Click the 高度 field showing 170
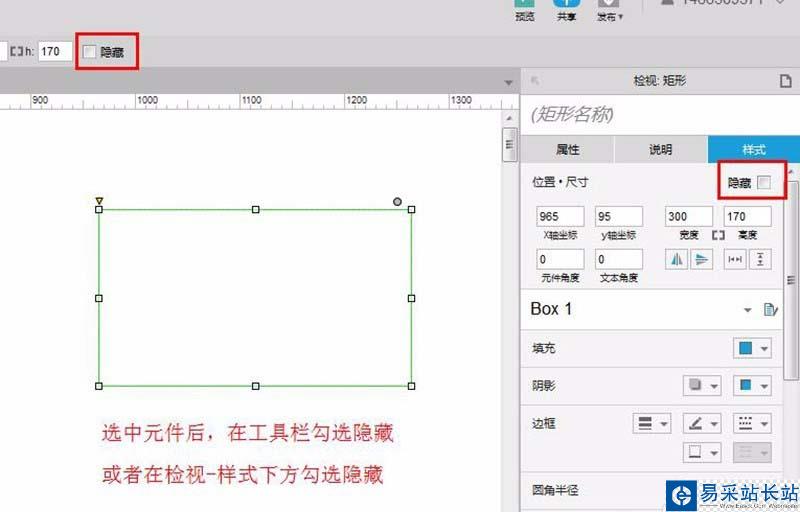 tap(747, 216)
